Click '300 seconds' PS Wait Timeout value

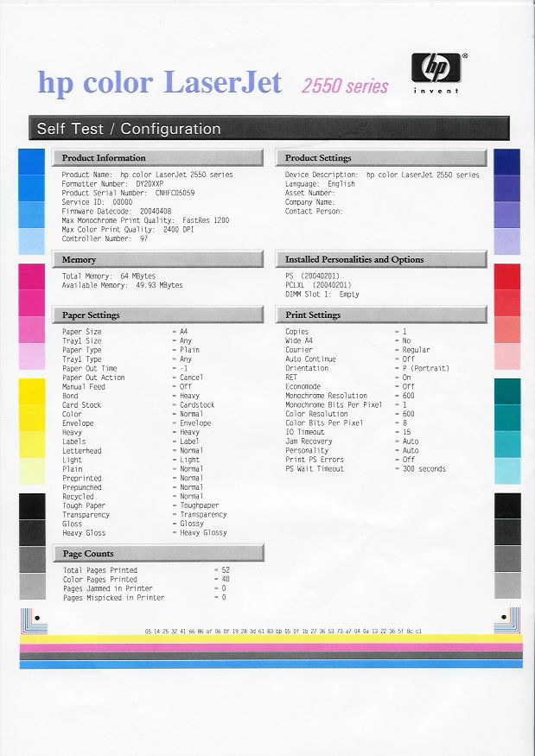coord(424,468)
